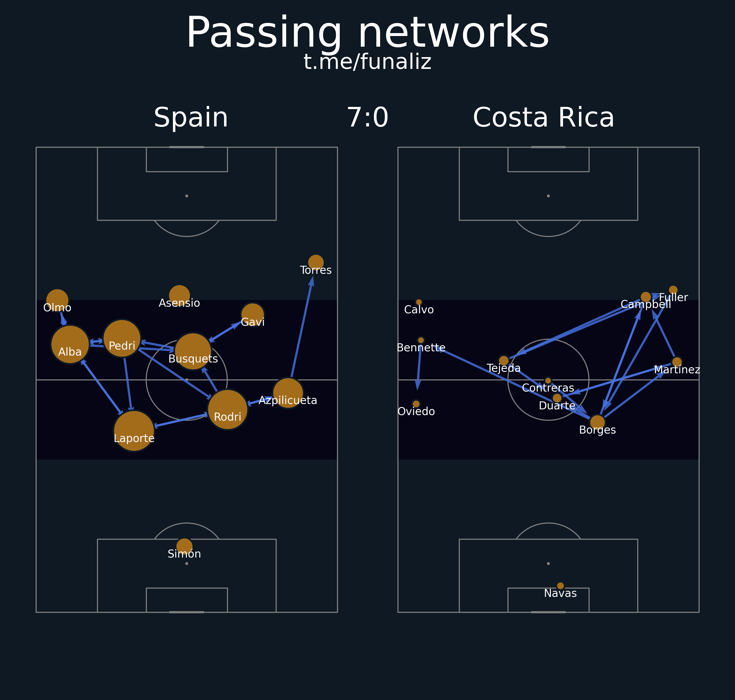Select the Olmo player circle
The height and width of the screenshot is (700, 735).
pyautogui.click(x=57, y=300)
